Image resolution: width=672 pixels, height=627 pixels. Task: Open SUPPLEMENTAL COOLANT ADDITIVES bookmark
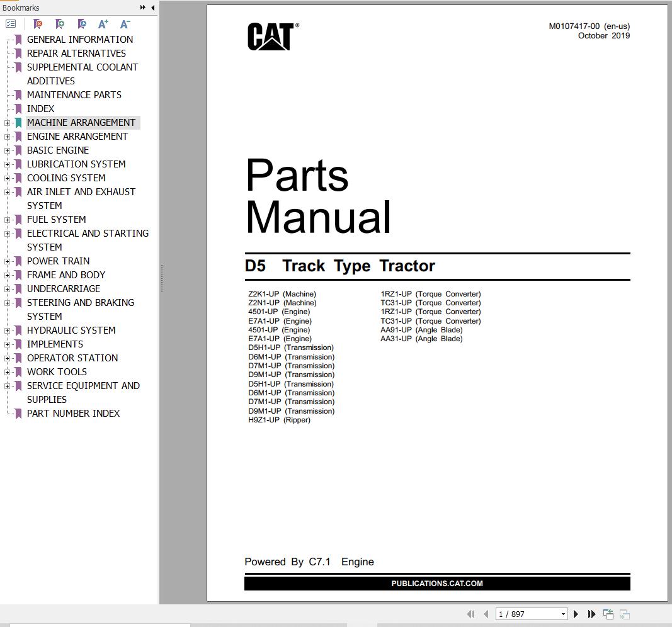[x=83, y=74]
